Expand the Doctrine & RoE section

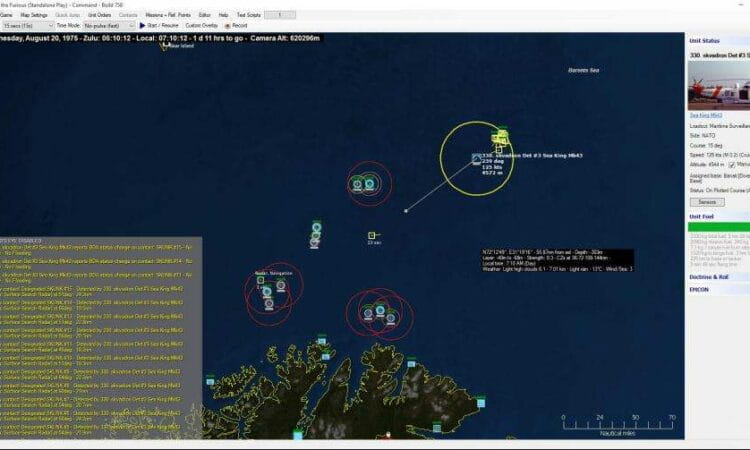point(718,277)
